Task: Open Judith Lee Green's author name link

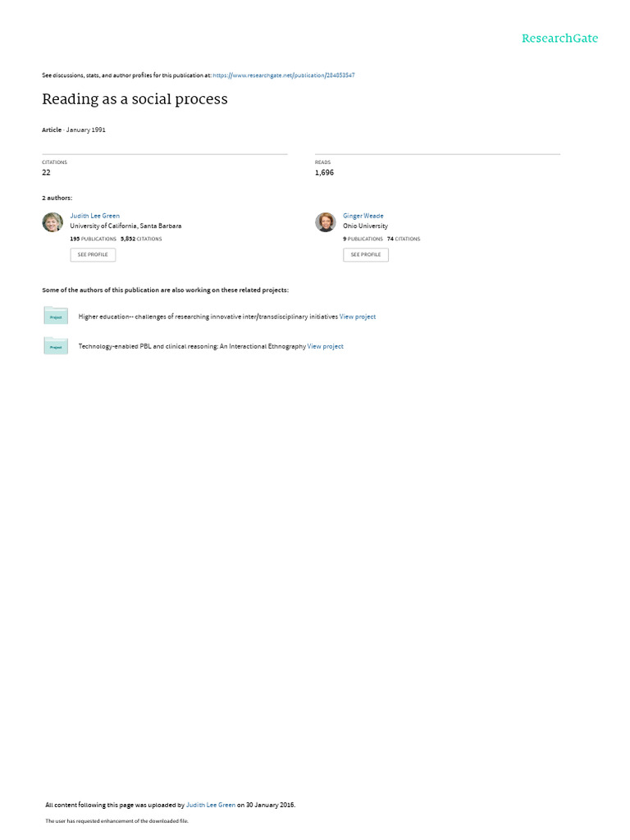Action: tap(95, 216)
